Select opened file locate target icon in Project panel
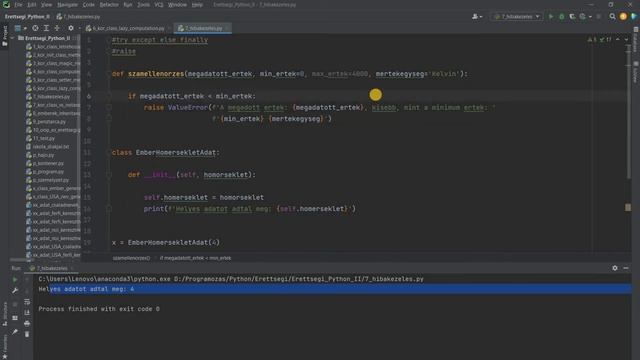 (x=36, y=28)
